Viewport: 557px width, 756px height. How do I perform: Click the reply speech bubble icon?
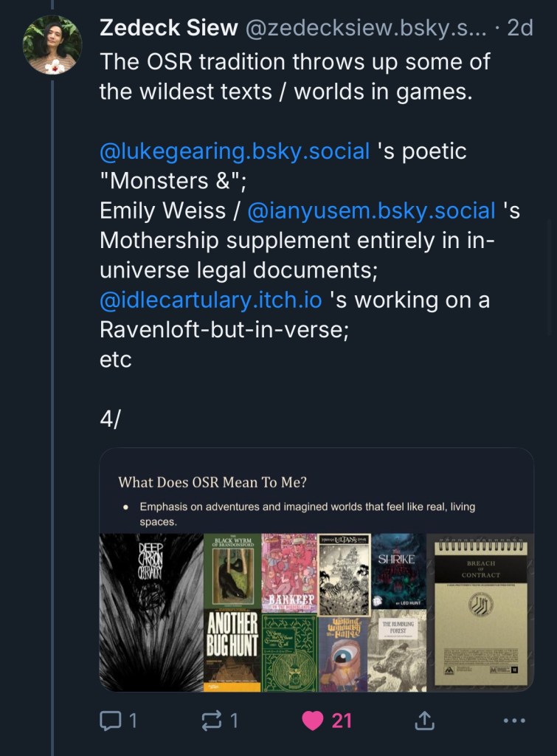click(110, 720)
